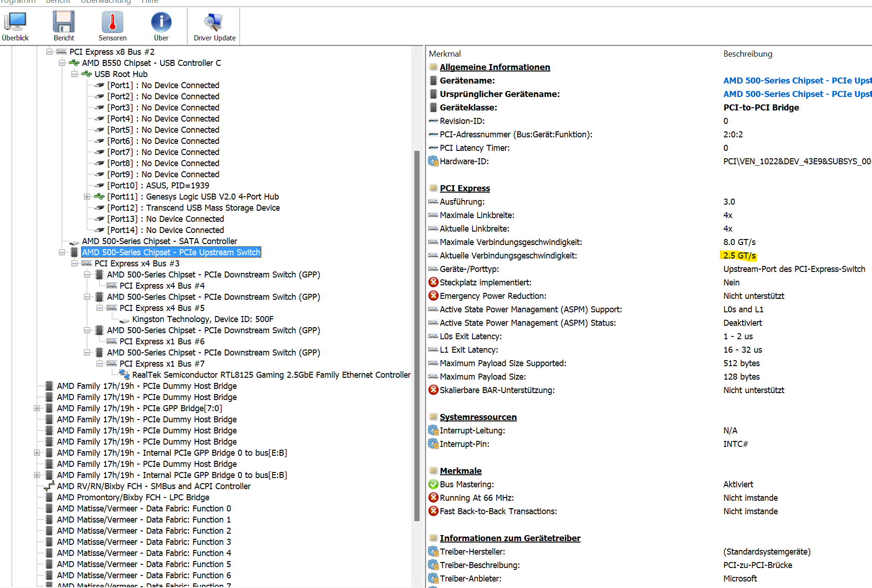Open the Bericht menu in menu bar
The height and width of the screenshot is (588, 872).
click(x=58, y=2)
